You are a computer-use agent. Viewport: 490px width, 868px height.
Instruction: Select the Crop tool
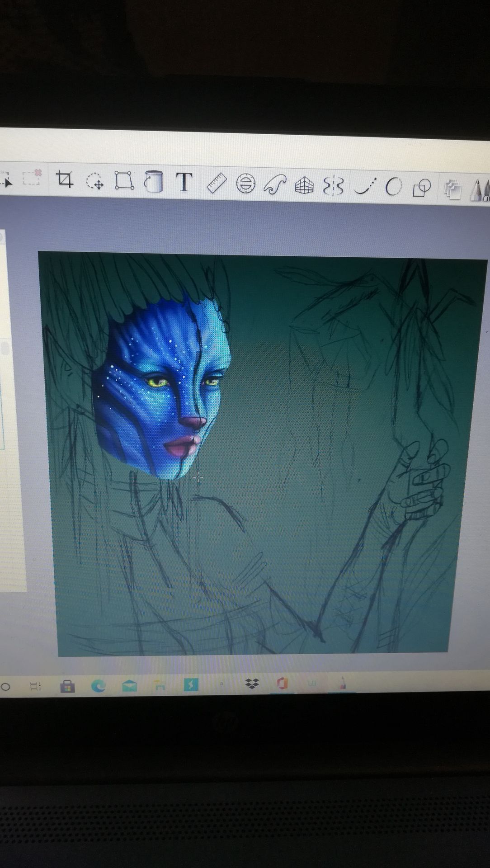click(65, 179)
